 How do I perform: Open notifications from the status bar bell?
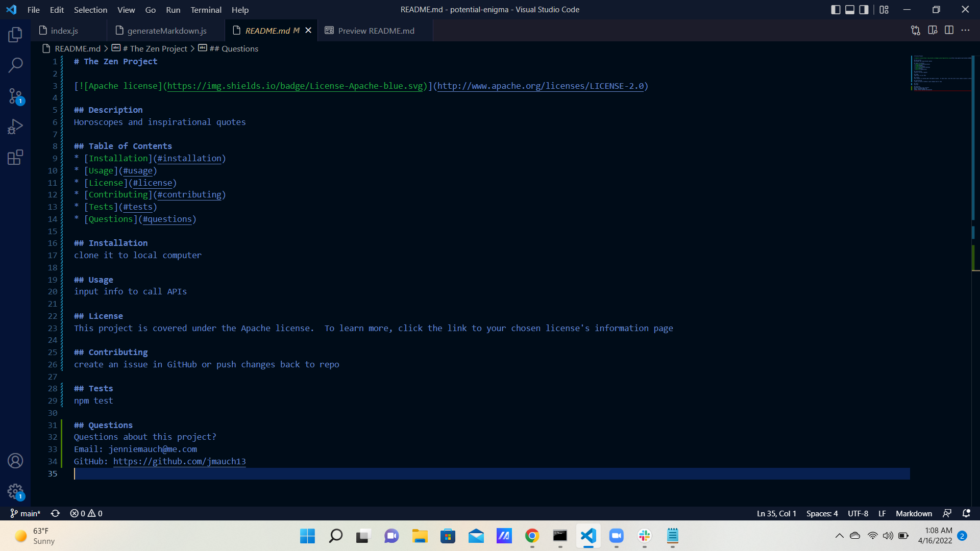pos(966,514)
